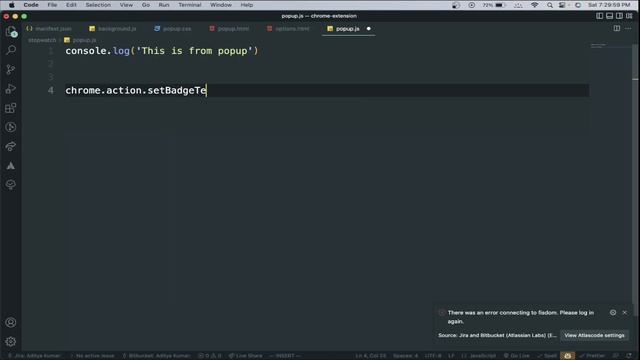640x360 pixels.
Task: Open the Go menu
Action: (x=146, y=5)
